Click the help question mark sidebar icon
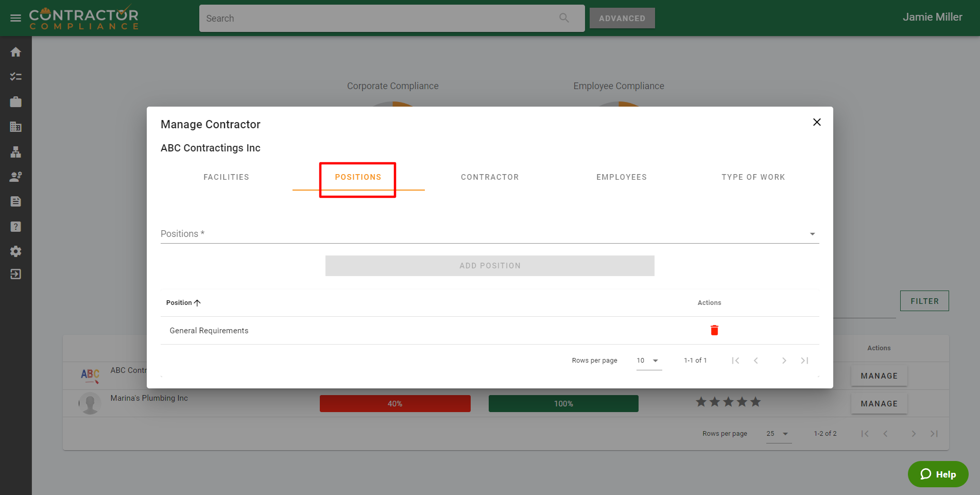The image size is (980, 495). click(15, 227)
